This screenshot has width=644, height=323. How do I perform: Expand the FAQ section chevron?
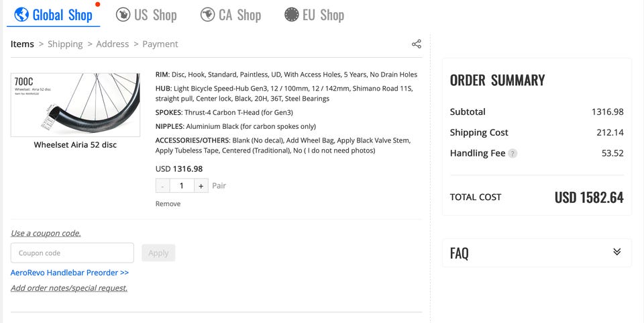617,252
